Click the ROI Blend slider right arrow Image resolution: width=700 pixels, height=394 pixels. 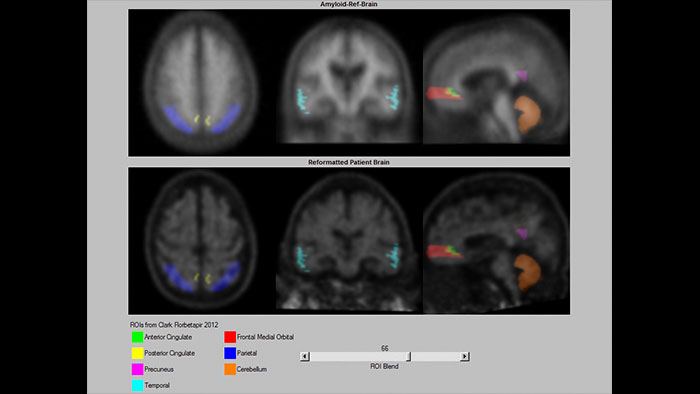[465, 356]
